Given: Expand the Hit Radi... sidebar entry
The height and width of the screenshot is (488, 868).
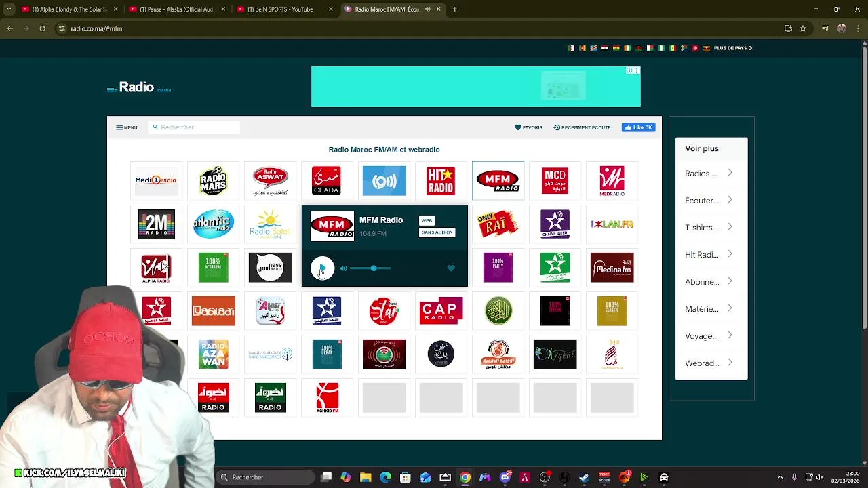Looking at the screenshot, I should [x=711, y=255].
